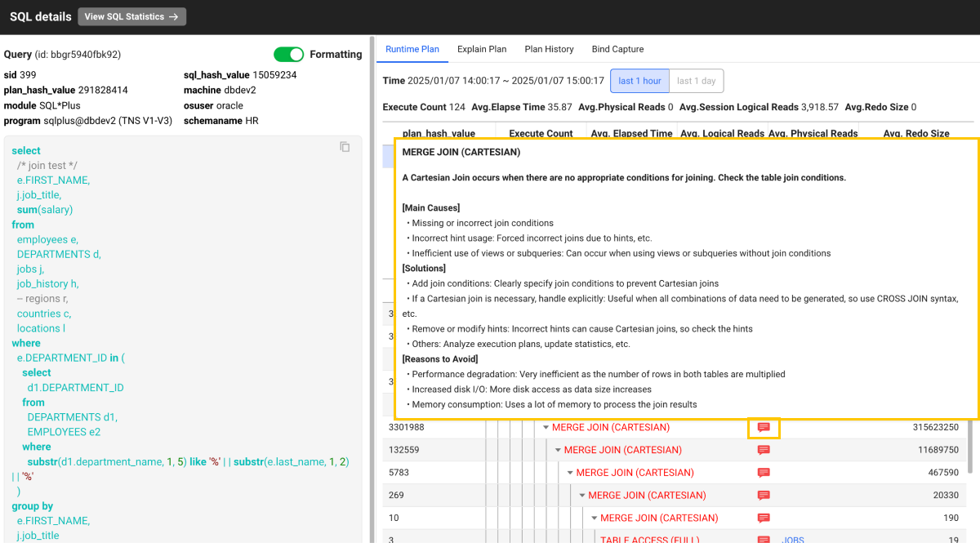The width and height of the screenshot is (980, 543).
Task: Click the query id bbgr5940fbk92
Action: coord(78,55)
